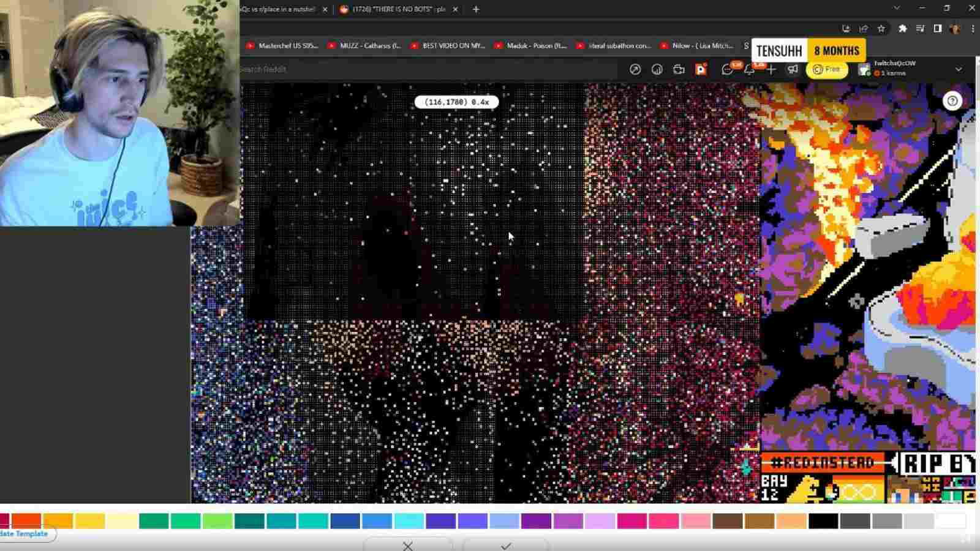Open BEST VIDEO ON MY bookmark
The image size is (980, 551).
click(448, 45)
